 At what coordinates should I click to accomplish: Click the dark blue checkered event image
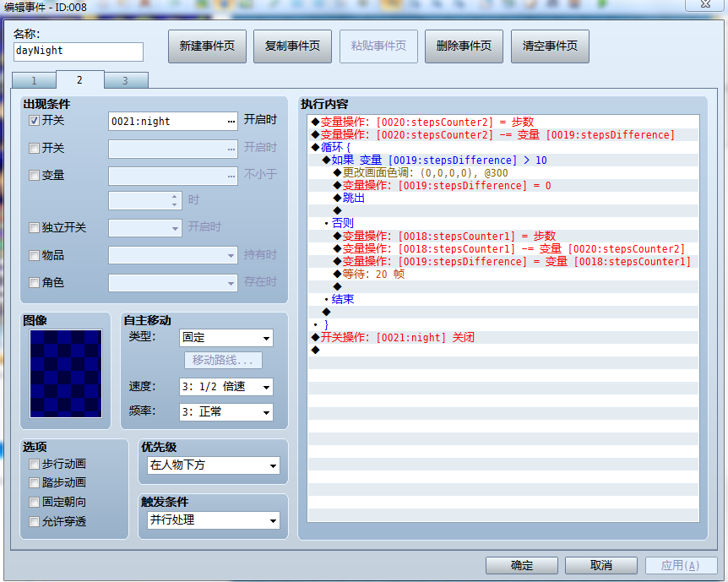[66, 374]
